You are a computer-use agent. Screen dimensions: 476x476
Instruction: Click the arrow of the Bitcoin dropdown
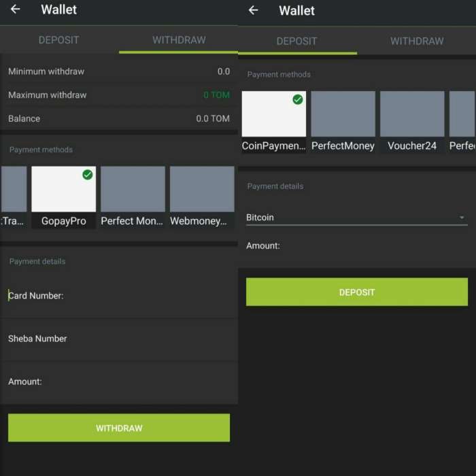462,218
